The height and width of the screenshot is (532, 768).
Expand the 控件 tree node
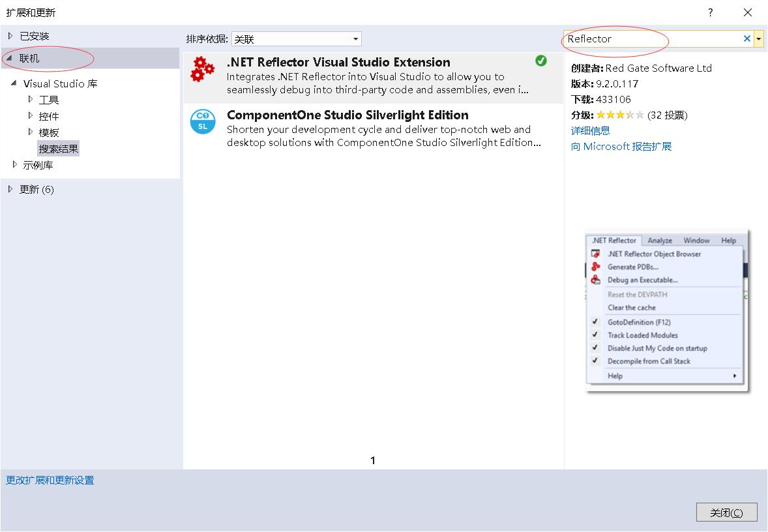click(x=30, y=116)
